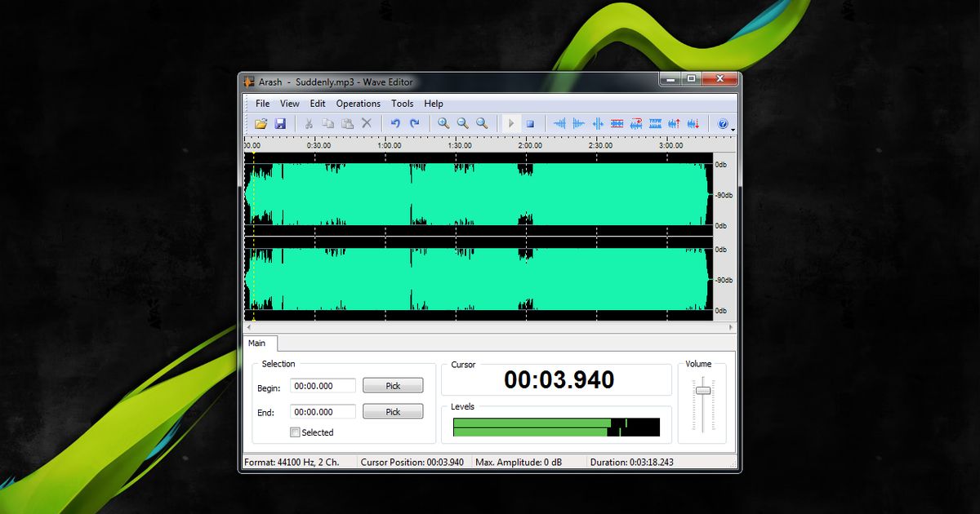The image size is (980, 514).
Task: Click the Levels meter bar
Action: (556, 428)
